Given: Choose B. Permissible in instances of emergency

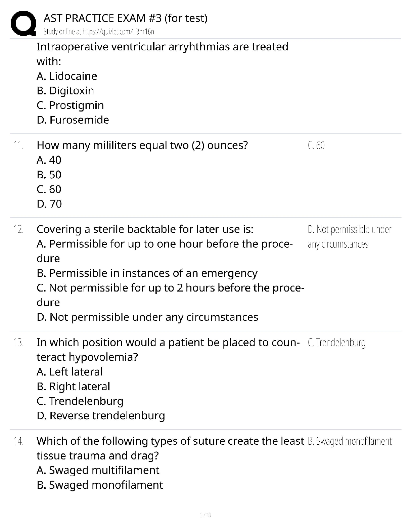Looking at the screenshot, I should coord(147,273).
